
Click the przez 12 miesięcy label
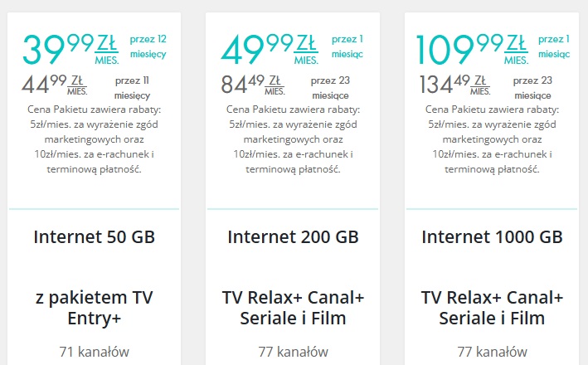pos(148,47)
